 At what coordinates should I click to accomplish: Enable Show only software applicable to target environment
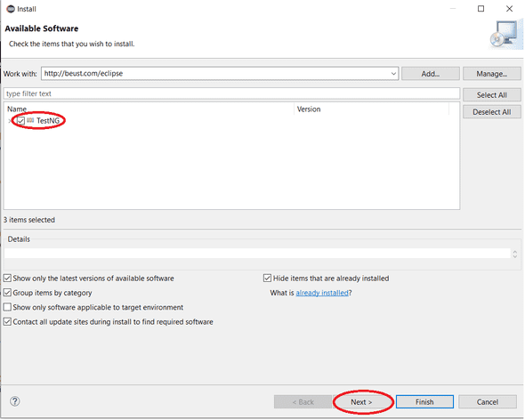coord(7,307)
